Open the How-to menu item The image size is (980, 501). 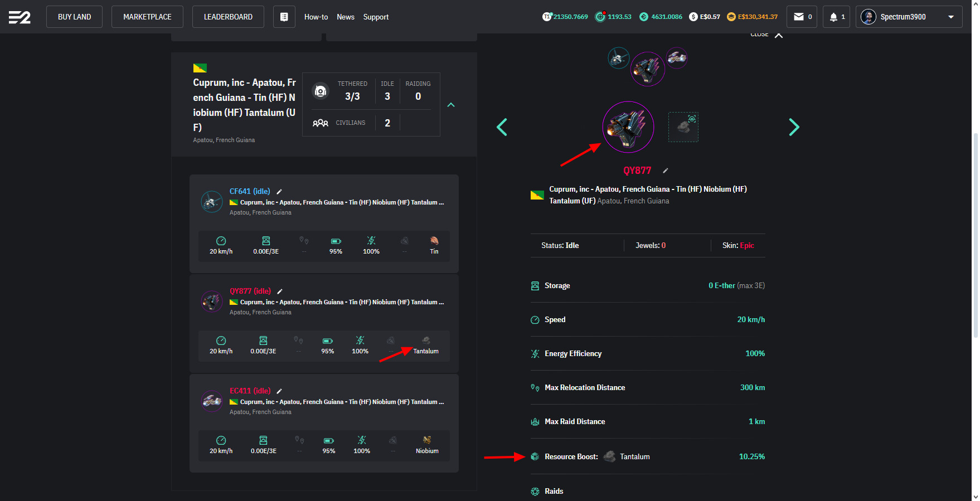point(316,17)
